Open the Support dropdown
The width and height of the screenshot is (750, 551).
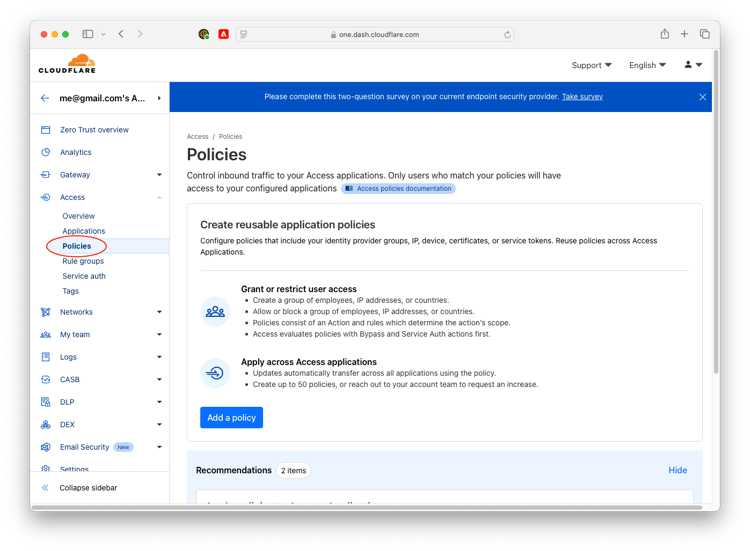pos(591,65)
